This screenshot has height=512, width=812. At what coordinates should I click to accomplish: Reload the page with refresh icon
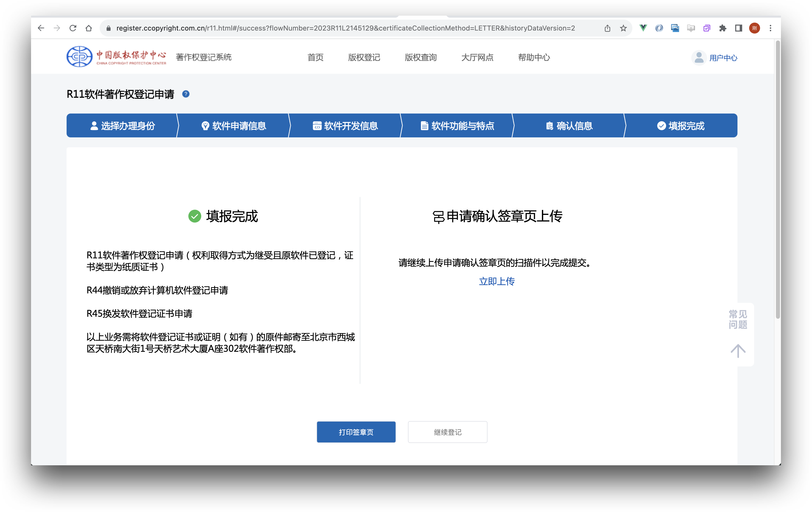click(73, 28)
